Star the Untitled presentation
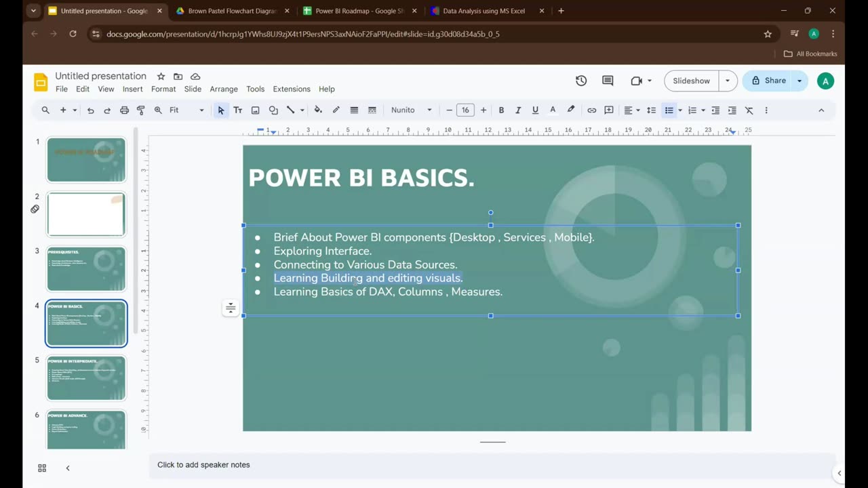The width and height of the screenshot is (868, 488). [161, 77]
